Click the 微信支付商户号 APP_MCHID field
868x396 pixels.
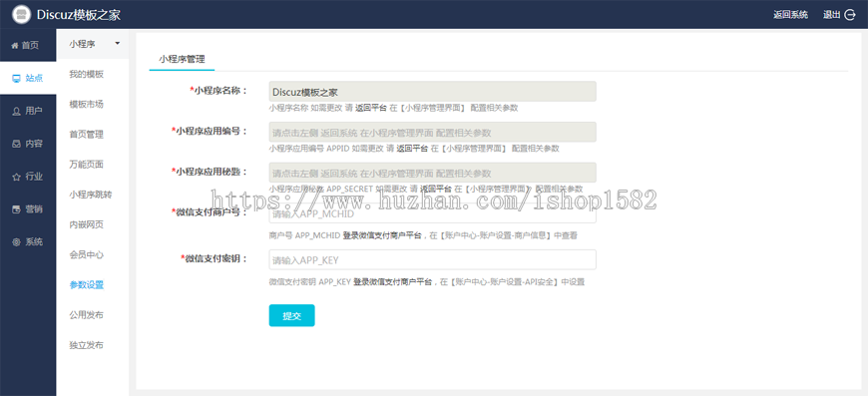432,213
